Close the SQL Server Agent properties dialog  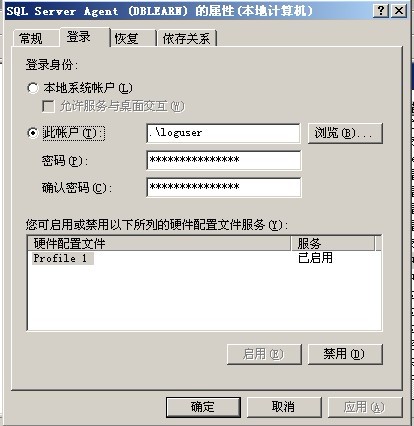click(x=399, y=11)
